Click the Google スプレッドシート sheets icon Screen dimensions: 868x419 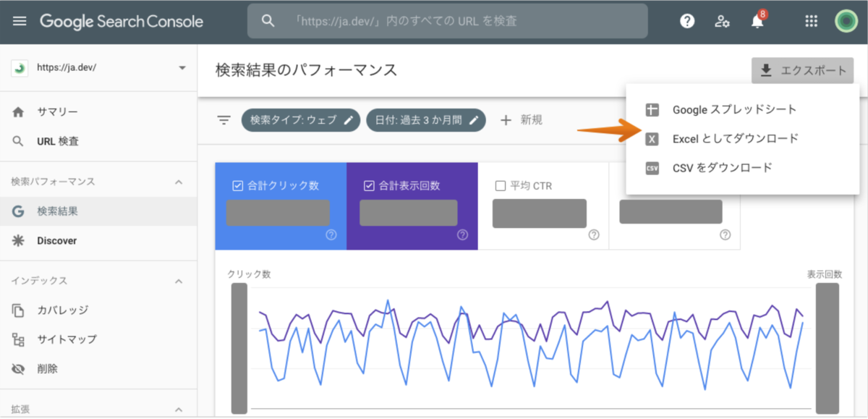[x=652, y=110]
